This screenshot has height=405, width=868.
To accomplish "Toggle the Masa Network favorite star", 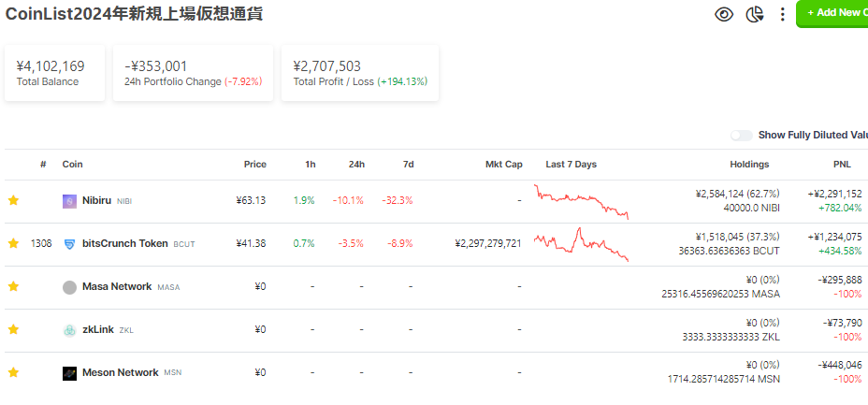I will coord(13,286).
